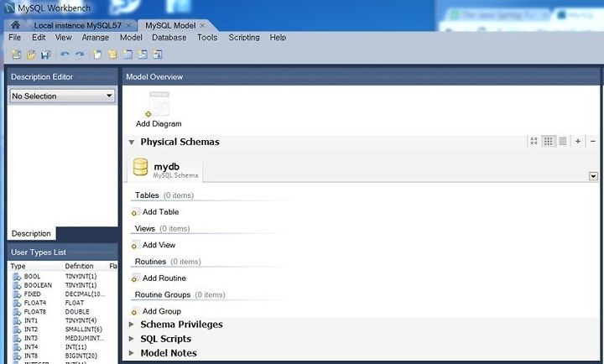The image size is (604, 364).
Task: Switch schema view to small icons grid
Action: (548, 142)
